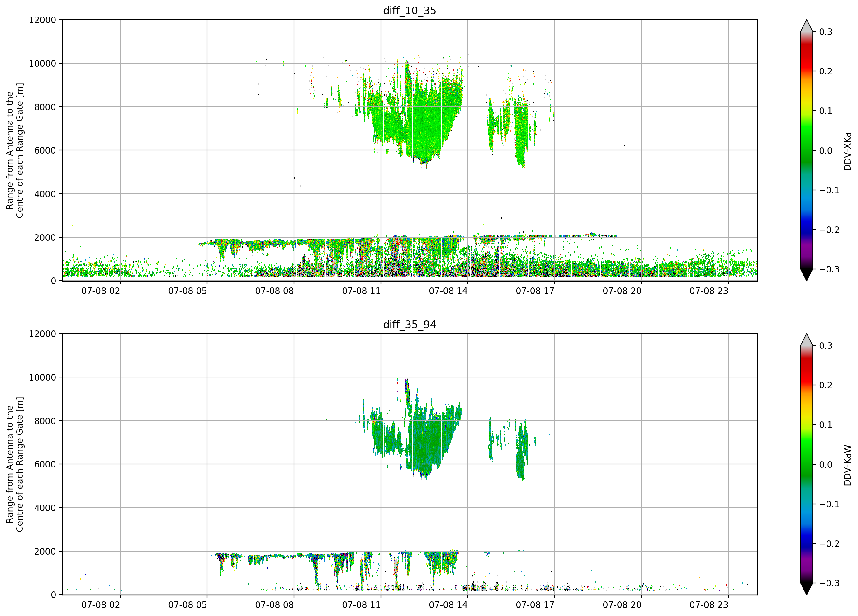Click "07-08 05" x-tick under diff_10_35
The width and height of the screenshot is (858, 616).
188,291
